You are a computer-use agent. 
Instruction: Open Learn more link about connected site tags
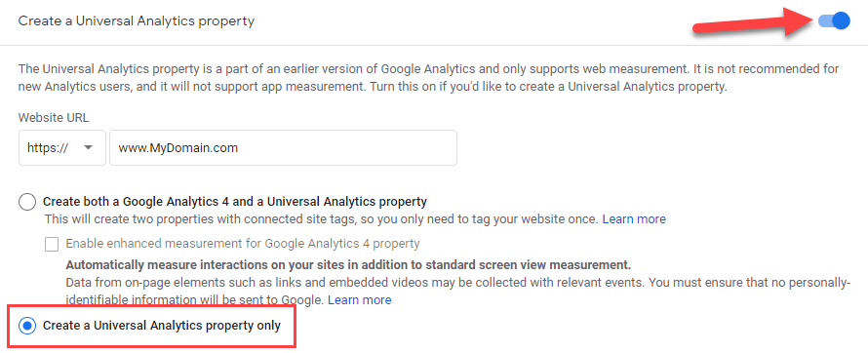pos(634,219)
